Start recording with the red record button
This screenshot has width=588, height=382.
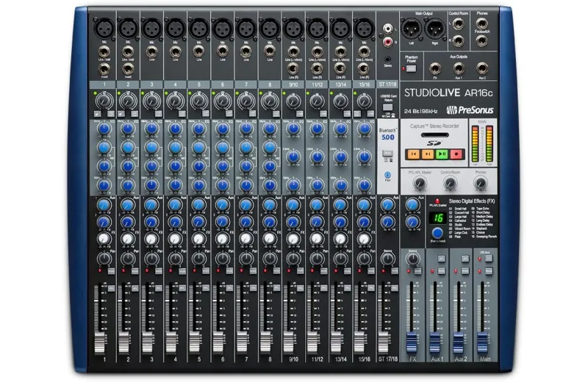click(x=456, y=154)
